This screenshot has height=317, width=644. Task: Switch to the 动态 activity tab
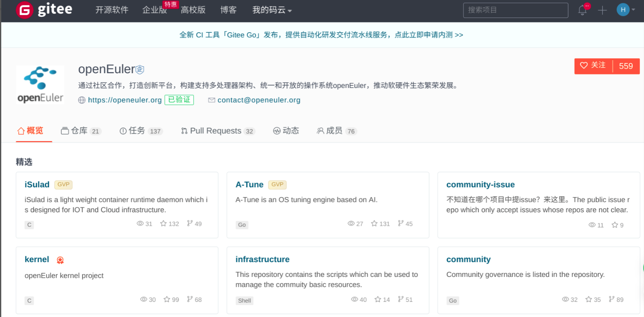click(286, 131)
